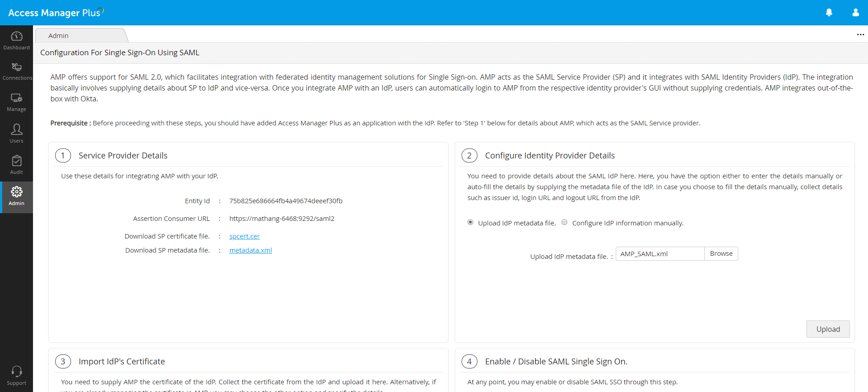Viewport: 868px width, 392px height.
Task: Click the Upload button
Action: click(828, 329)
